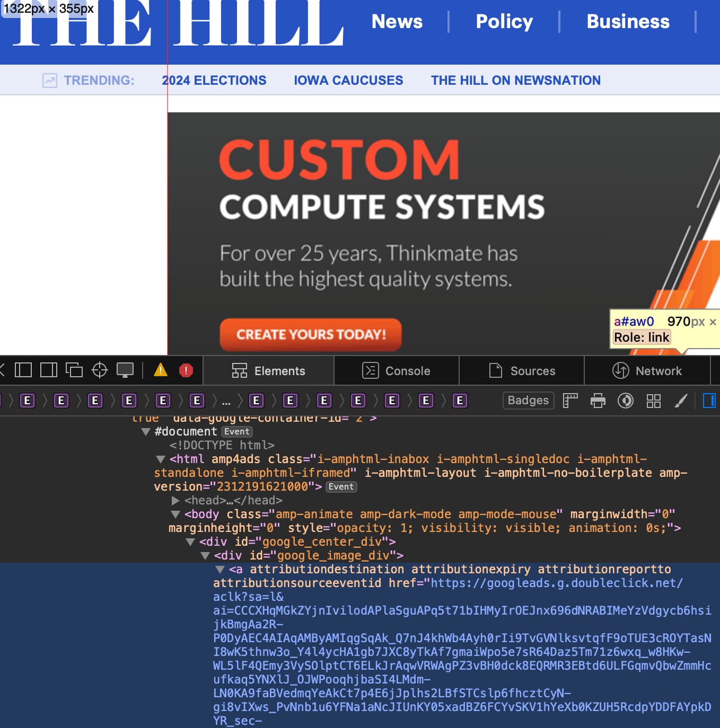This screenshot has height=728, width=720.
Task: Select the <!DOCTYPE html> line
Action: click(222, 446)
